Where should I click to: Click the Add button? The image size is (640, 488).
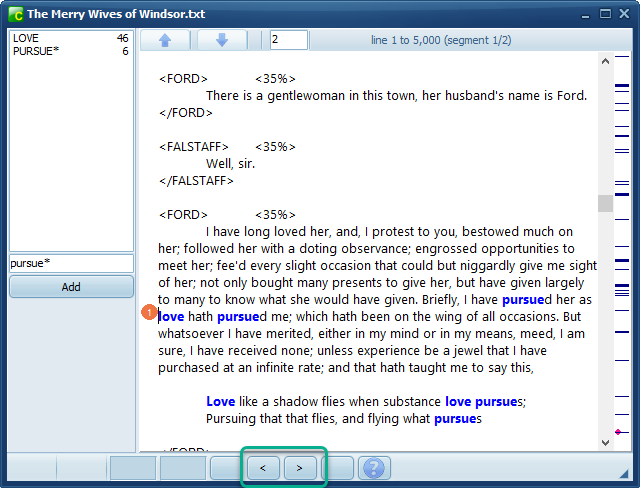tap(71, 287)
